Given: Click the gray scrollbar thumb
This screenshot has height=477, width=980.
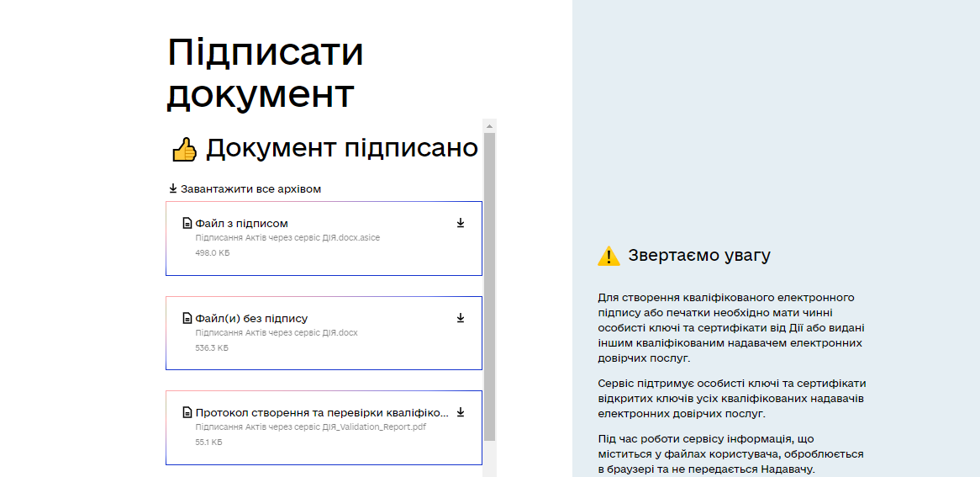Looking at the screenshot, I should coord(490,286).
